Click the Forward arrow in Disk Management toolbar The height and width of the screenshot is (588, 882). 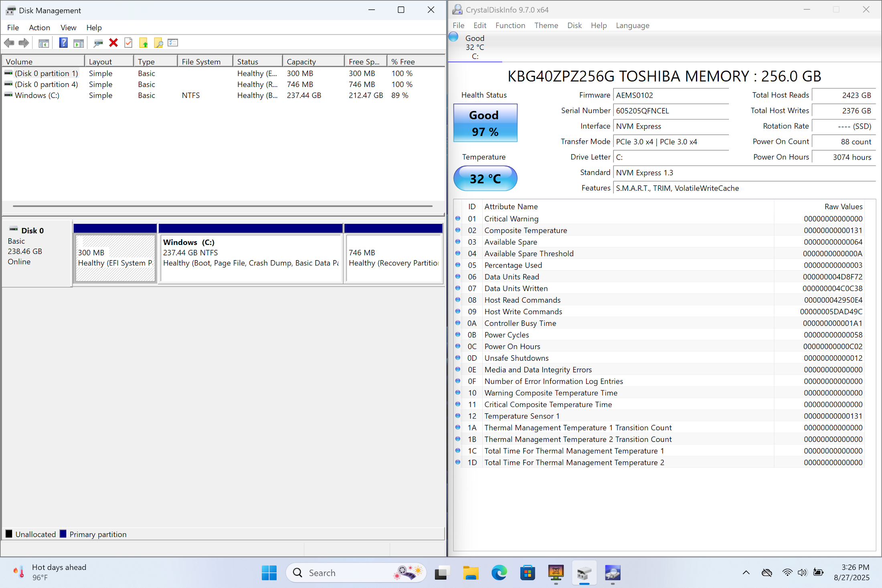[24, 43]
